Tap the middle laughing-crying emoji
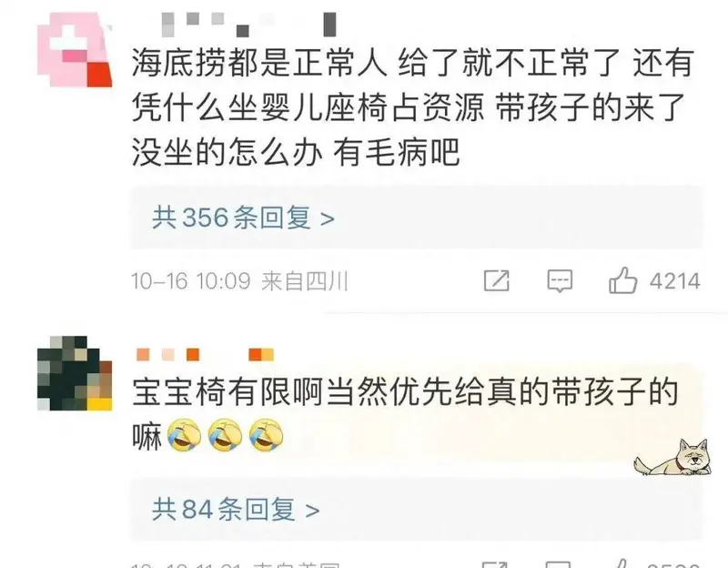 point(225,435)
